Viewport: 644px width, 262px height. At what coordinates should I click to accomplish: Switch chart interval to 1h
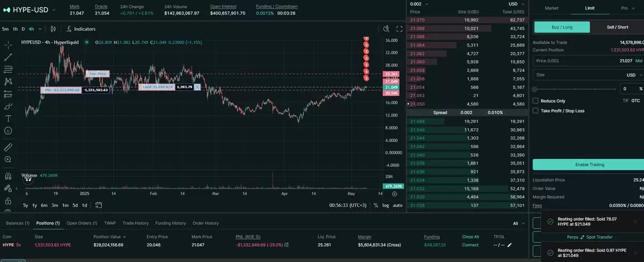[15, 29]
